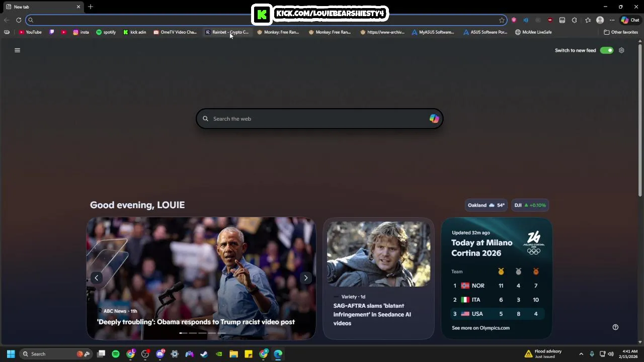
Task: Open the help question mark icon
Action: click(615, 327)
